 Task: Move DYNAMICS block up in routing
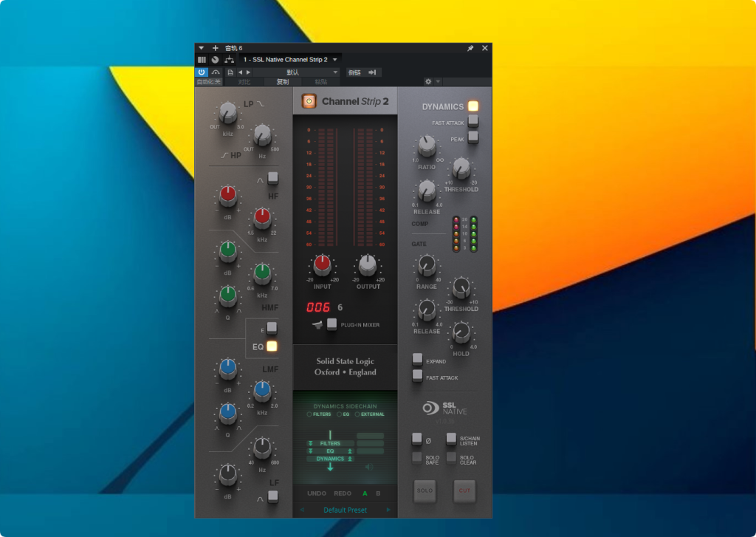coord(350,459)
